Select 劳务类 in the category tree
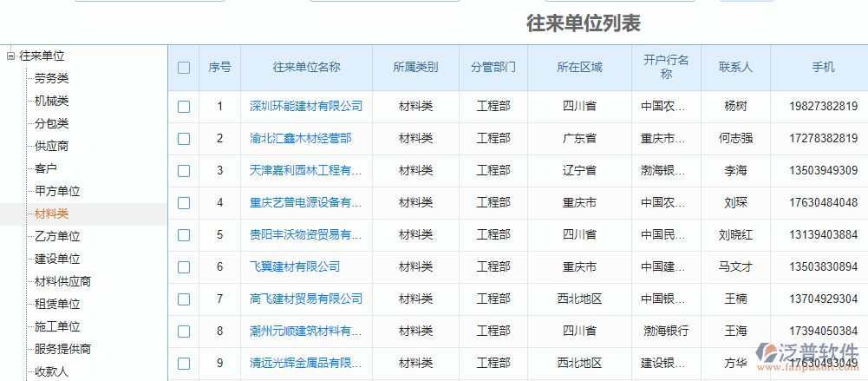 pyautogui.click(x=52, y=78)
